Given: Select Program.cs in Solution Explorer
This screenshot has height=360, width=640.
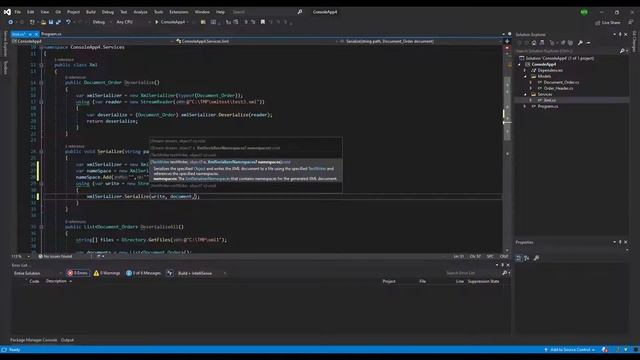Looking at the screenshot, I should pyautogui.click(x=547, y=107).
